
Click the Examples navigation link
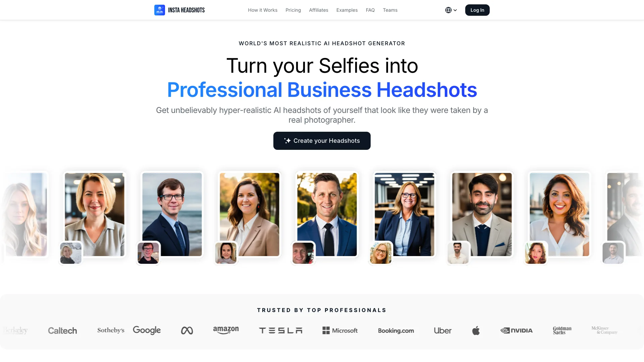[347, 10]
